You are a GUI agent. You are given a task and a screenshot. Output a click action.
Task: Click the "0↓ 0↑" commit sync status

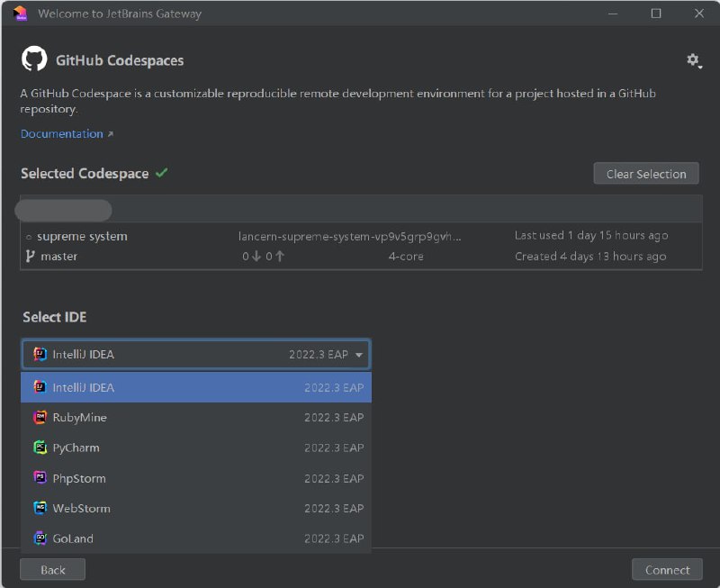click(263, 257)
